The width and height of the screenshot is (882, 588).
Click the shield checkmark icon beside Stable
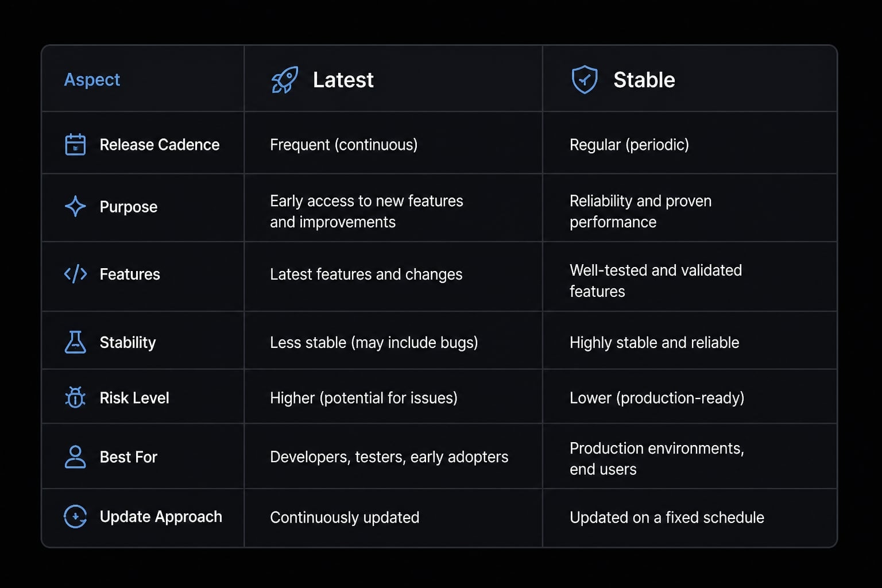click(x=585, y=80)
